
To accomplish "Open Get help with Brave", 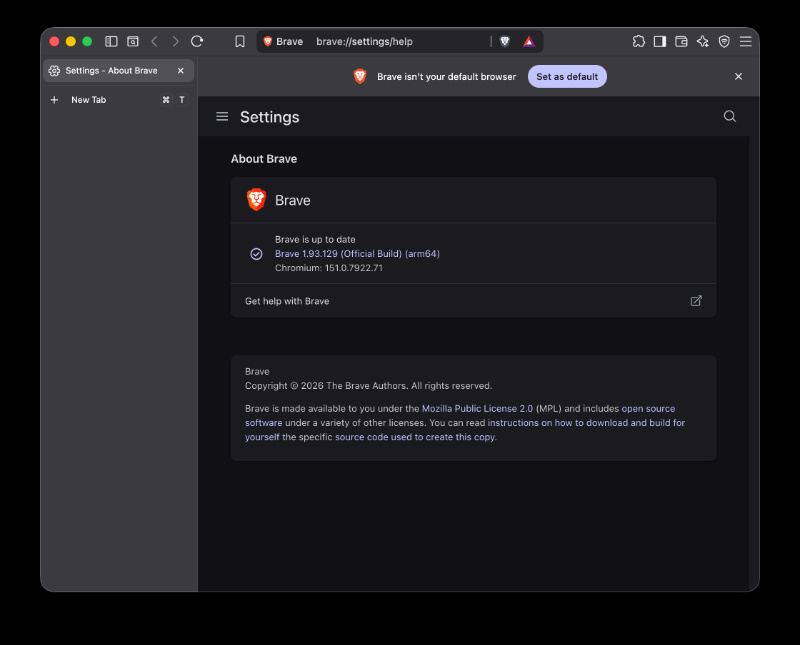I will 473,301.
